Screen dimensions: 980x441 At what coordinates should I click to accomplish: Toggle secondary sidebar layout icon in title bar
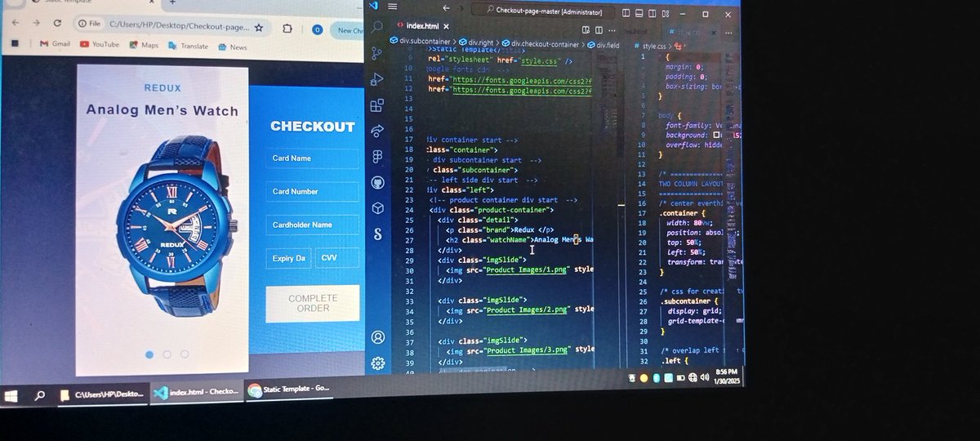click(653, 12)
